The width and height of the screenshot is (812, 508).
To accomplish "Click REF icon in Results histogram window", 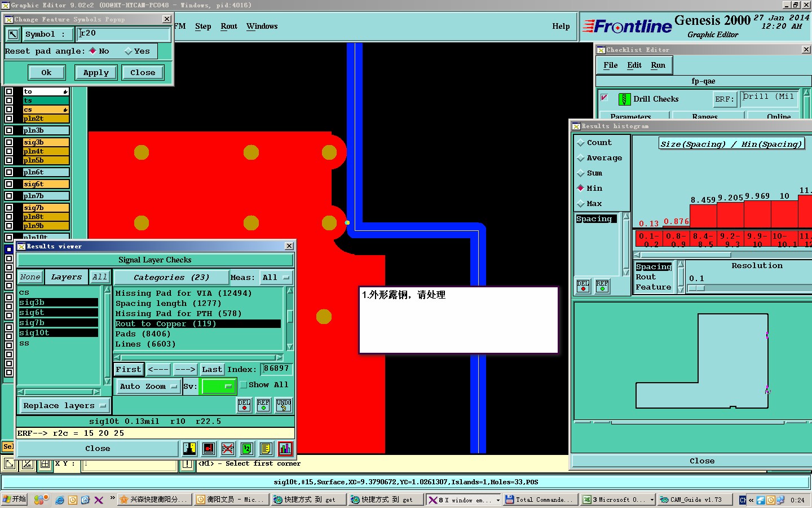I will pyautogui.click(x=602, y=286).
